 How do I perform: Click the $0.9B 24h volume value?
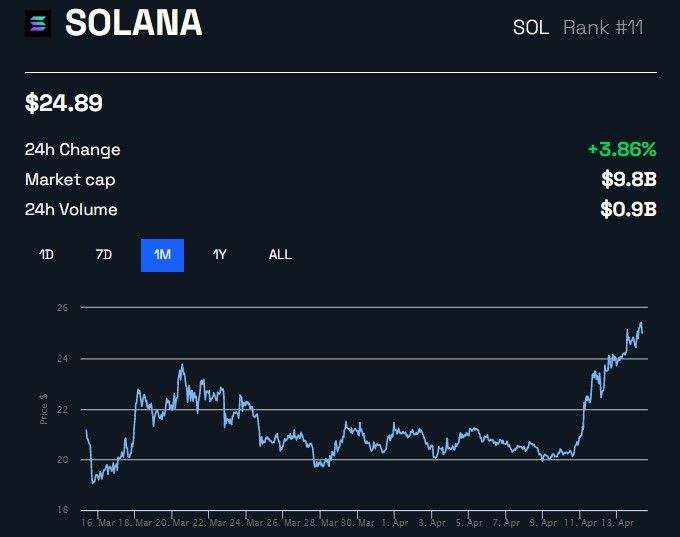click(628, 210)
